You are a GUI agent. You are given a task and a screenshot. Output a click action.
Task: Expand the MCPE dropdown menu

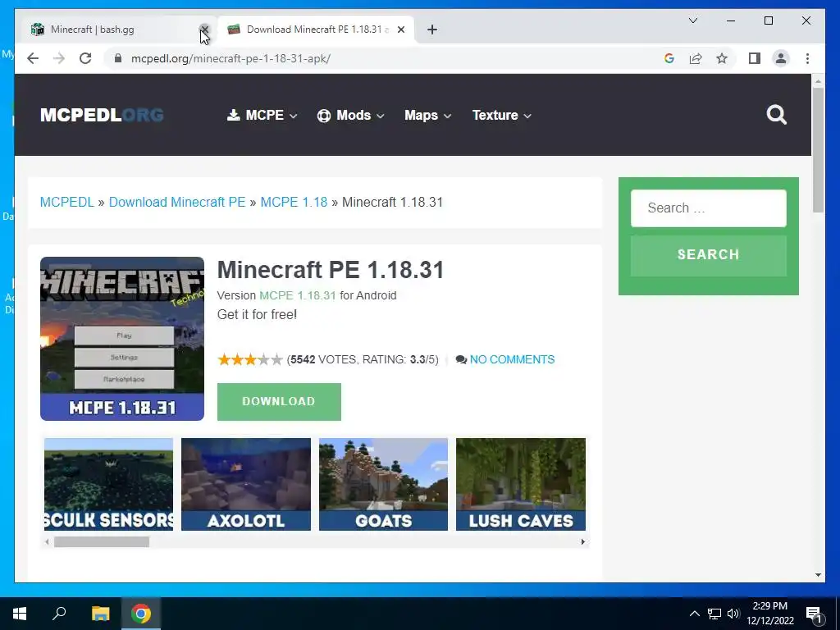coord(262,115)
